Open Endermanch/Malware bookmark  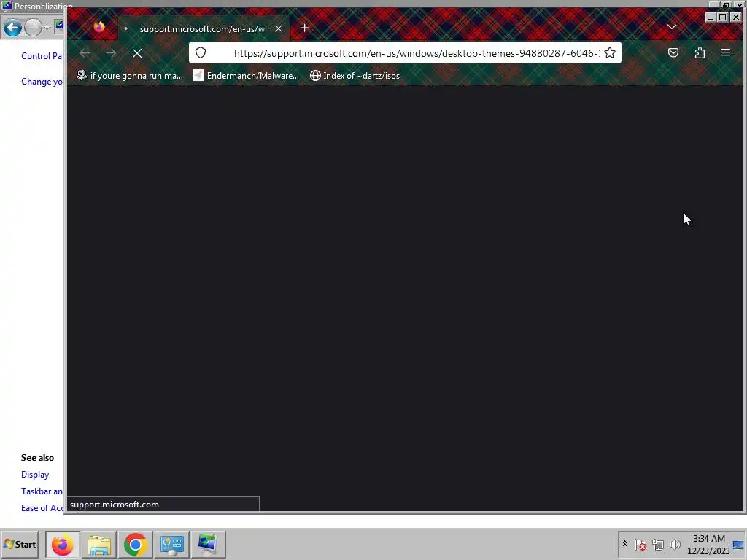[x=246, y=76]
